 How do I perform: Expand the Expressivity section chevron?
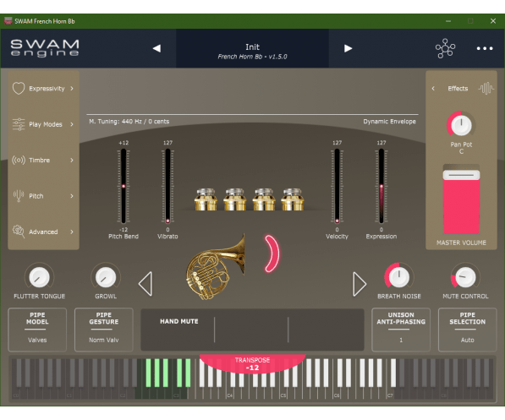(x=72, y=89)
